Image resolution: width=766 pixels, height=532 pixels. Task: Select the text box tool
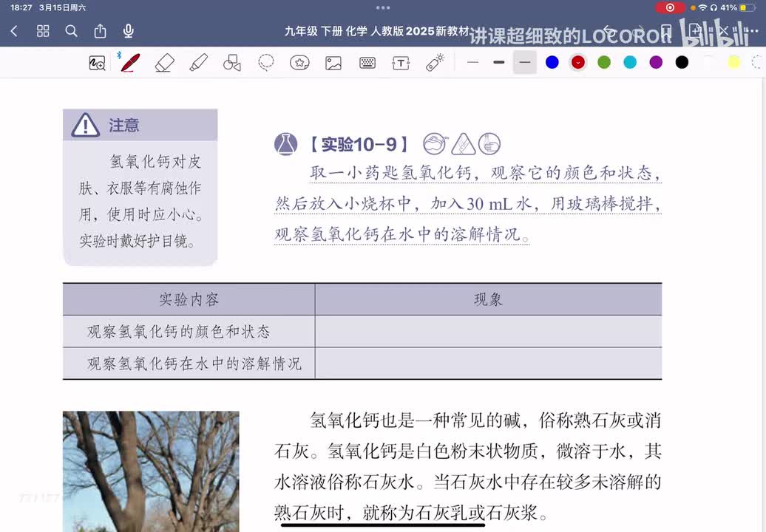[x=401, y=63]
